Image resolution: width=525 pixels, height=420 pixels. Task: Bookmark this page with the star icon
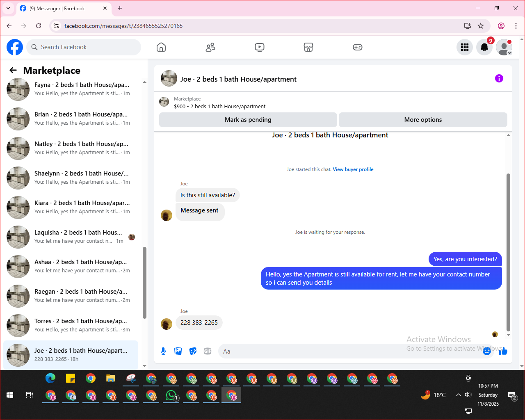pos(481,26)
